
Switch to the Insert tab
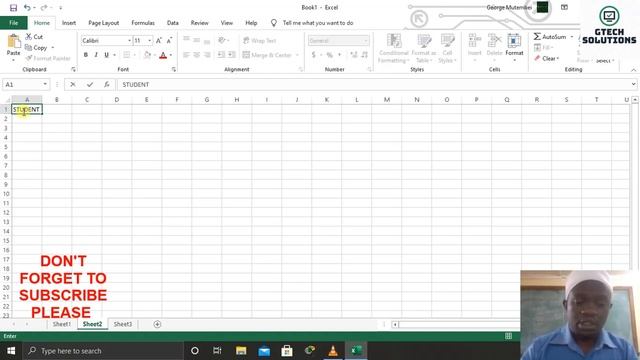(x=69, y=23)
